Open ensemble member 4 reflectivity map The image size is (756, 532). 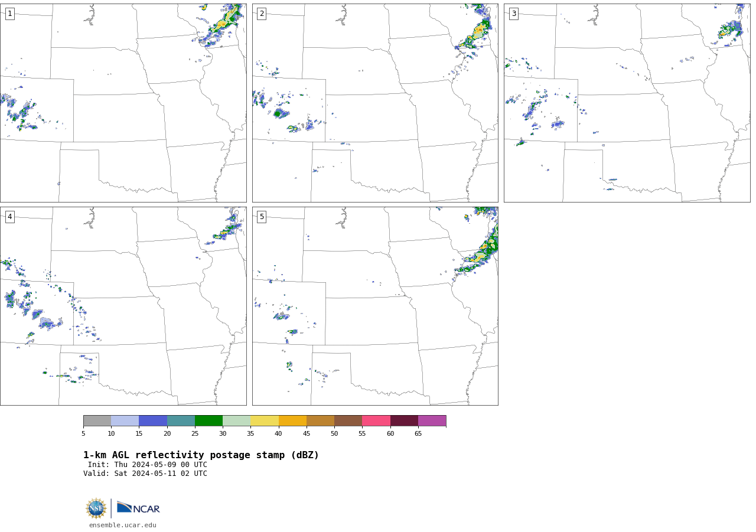123,306
